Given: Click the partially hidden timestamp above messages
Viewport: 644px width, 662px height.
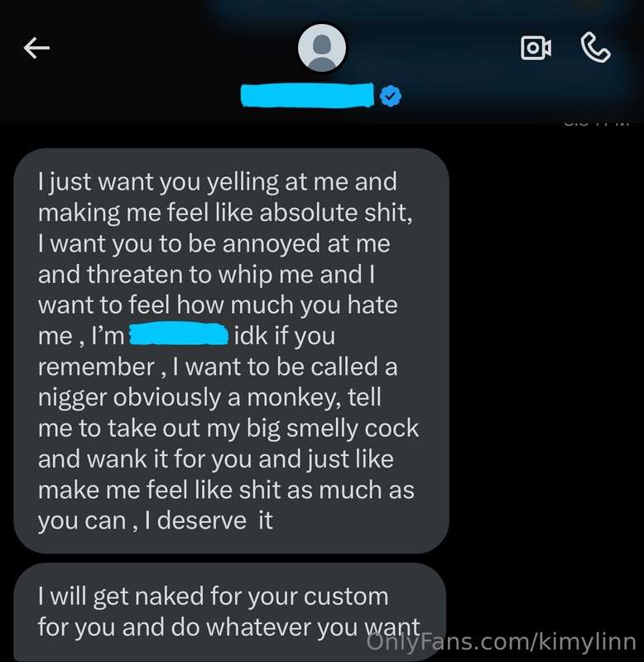Looking at the screenshot, I should tap(597, 123).
